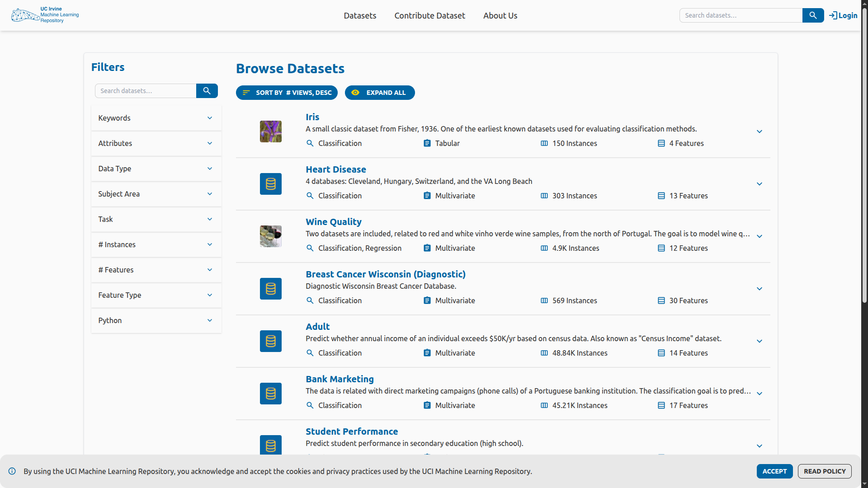Screen dimensions: 868x488
Task: Open the Heart Disease database icon
Action: (270, 184)
